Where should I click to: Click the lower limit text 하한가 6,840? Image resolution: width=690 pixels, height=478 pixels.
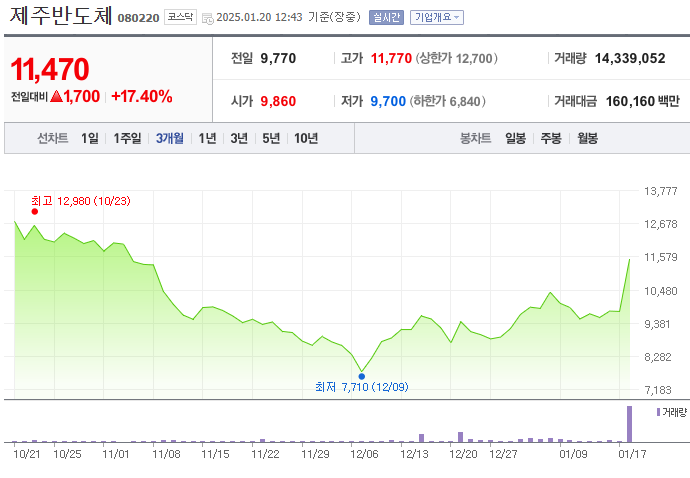point(448,101)
